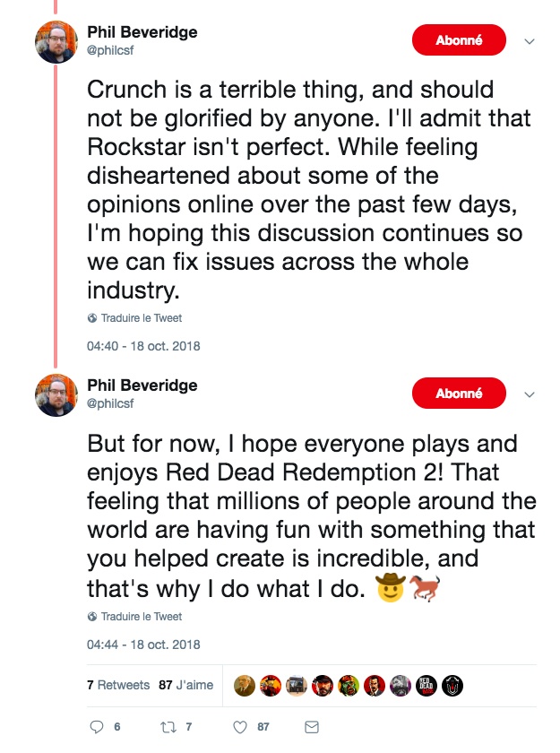Image resolution: width=560 pixels, height=753 pixels.
Task: Click the reply icon under the tweet
Action: tap(99, 727)
